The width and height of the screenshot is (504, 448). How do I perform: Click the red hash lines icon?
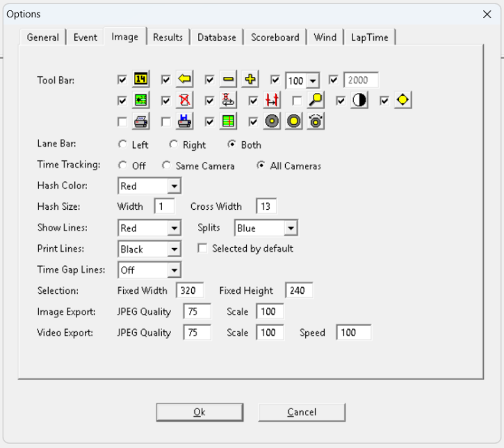coord(271,101)
